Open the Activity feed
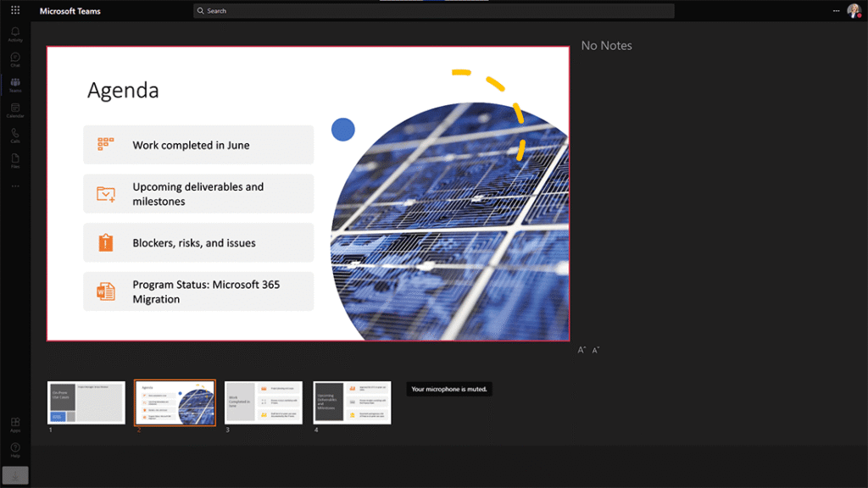 click(15, 34)
